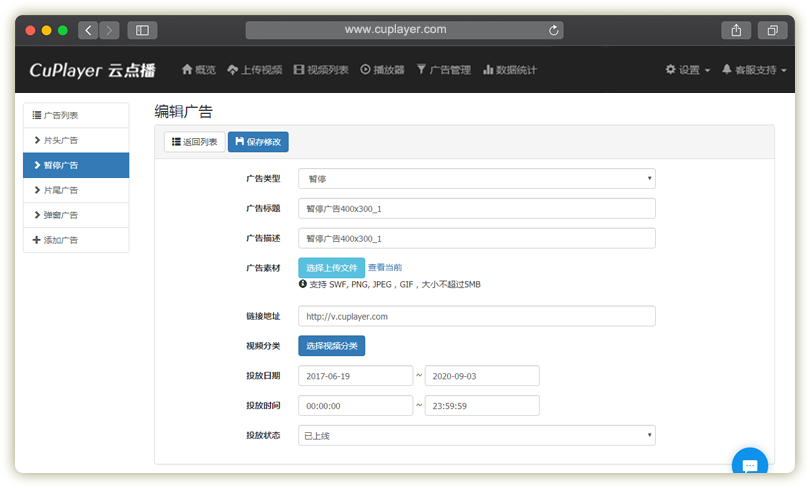
Task: Open the browser tabs overview icon
Action: click(x=772, y=30)
